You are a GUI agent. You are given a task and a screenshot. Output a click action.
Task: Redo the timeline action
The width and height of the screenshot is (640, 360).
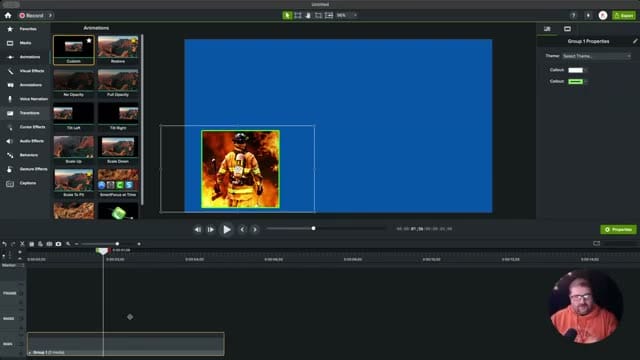click(x=13, y=244)
